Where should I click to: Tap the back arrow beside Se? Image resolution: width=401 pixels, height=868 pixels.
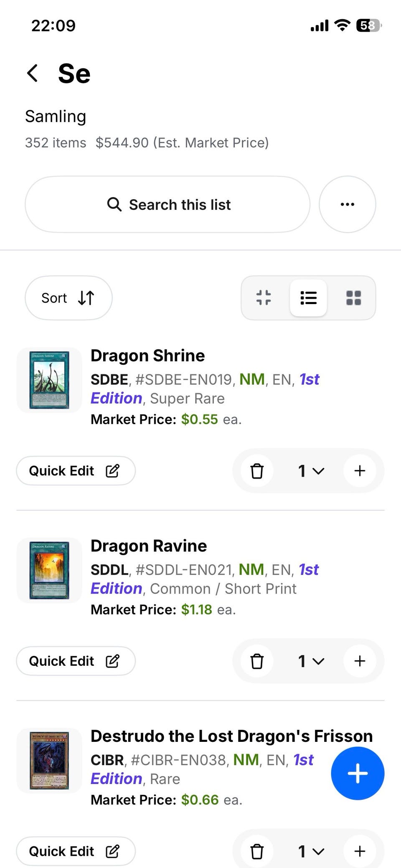point(33,74)
